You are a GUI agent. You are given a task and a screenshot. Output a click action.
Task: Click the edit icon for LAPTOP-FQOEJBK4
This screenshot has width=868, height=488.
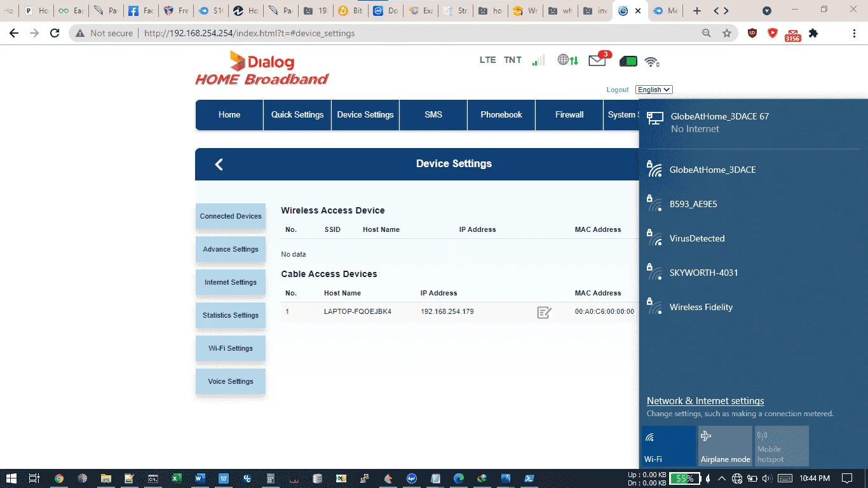544,312
